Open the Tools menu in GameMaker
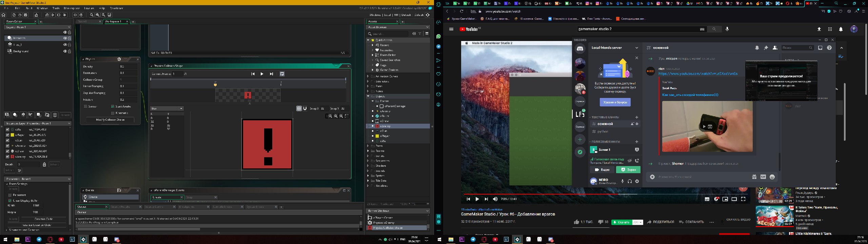This screenshot has width=868, height=244. coord(56,8)
